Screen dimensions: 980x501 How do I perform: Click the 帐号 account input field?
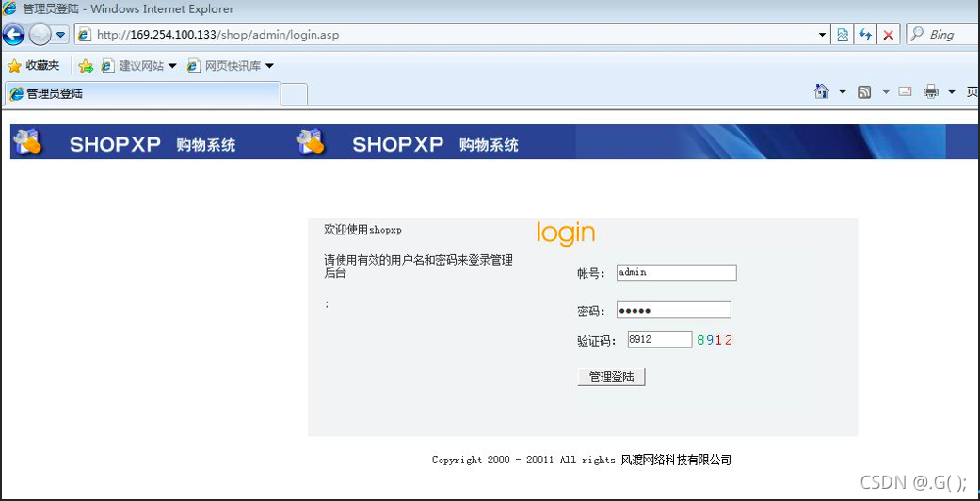(x=676, y=273)
